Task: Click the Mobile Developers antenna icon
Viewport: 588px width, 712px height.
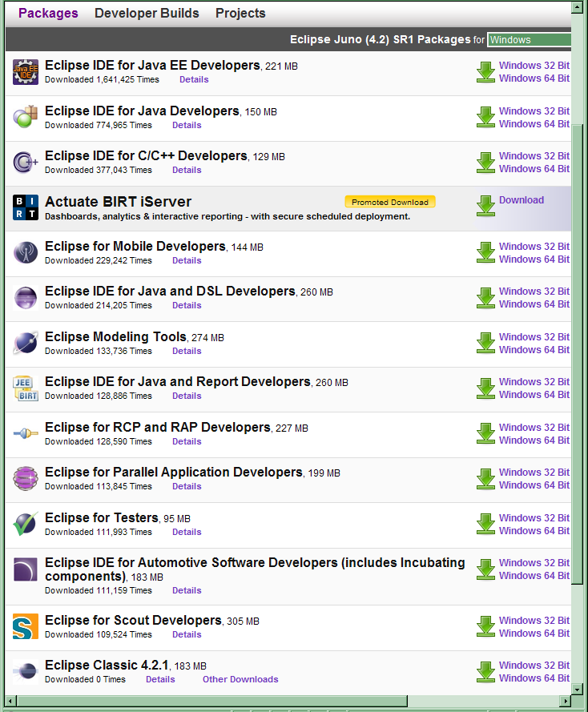Action: (26, 252)
